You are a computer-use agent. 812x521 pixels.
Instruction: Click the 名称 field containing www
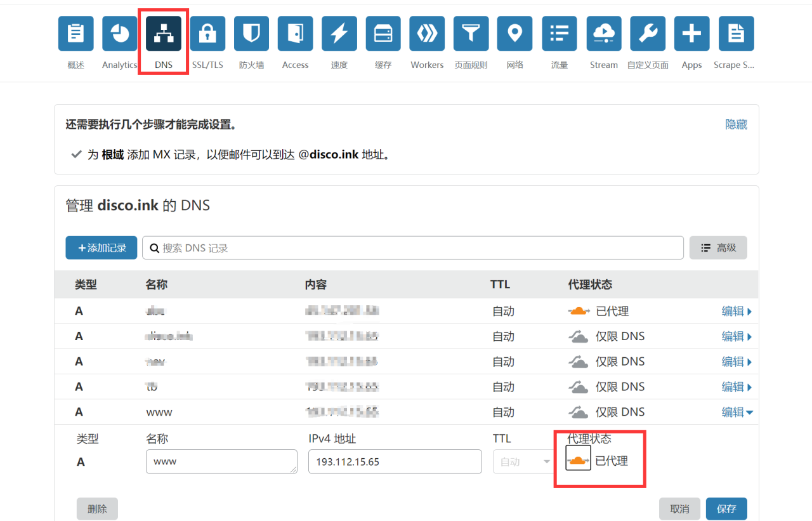point(221,461)
